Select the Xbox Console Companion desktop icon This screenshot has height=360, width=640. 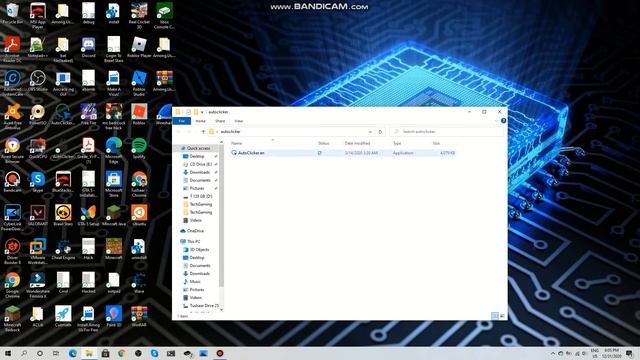click(x=164, y=16)
